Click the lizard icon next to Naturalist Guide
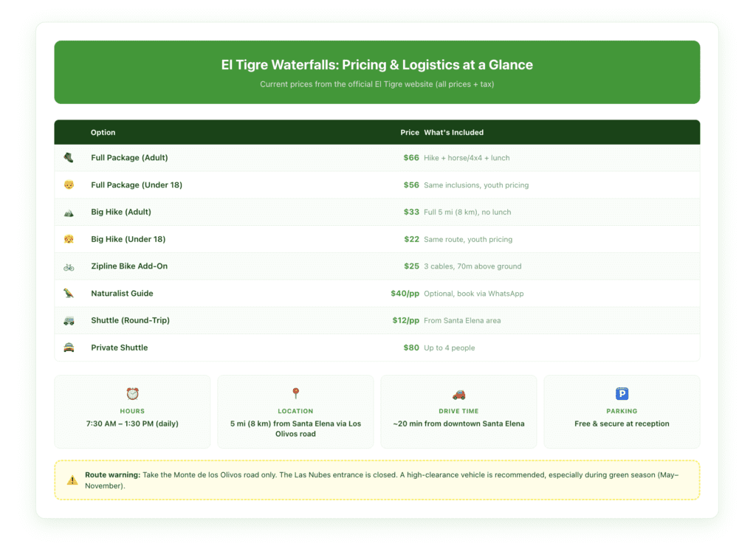 pyautogui.click(x=70, y=293)
